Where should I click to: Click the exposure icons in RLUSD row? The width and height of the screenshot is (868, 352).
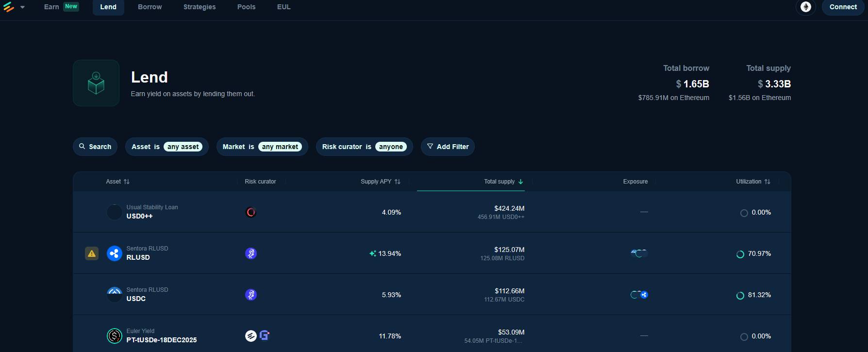click(x=639, y=253)
